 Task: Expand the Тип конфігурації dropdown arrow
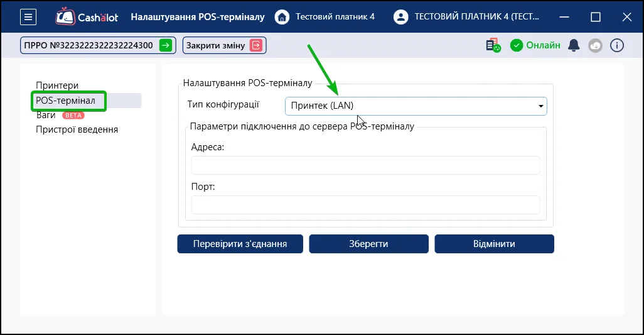(540, 106)
